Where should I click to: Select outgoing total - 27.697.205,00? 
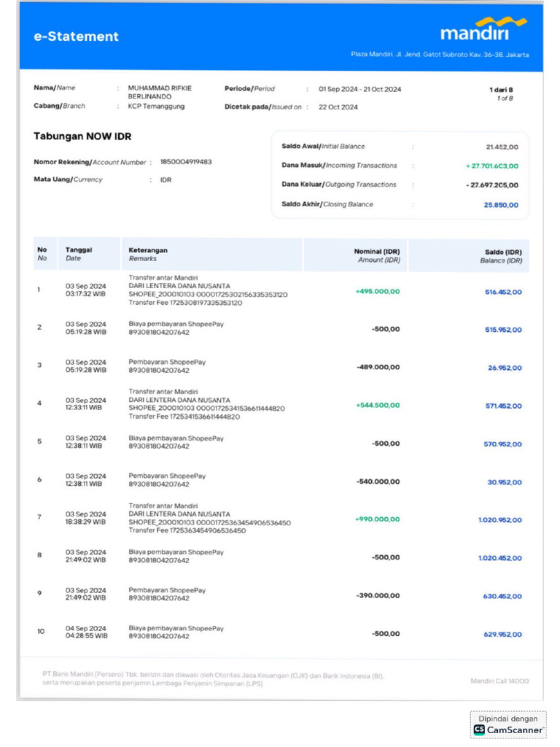[492, 185]
